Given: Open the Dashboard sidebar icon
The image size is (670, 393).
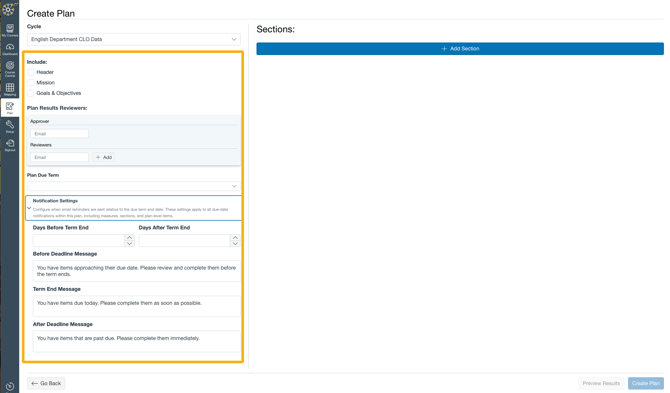Looking at the screenshot, I should (10, 49).
